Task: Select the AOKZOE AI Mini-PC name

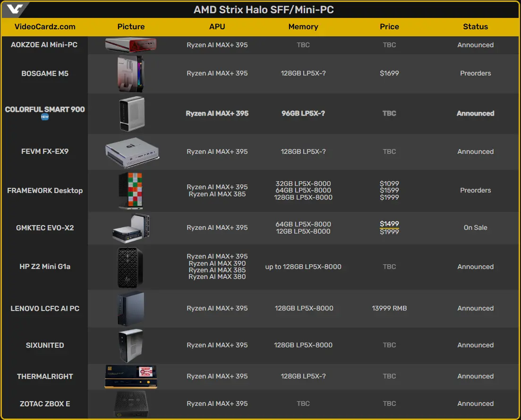Action: (x=44, y=45)
